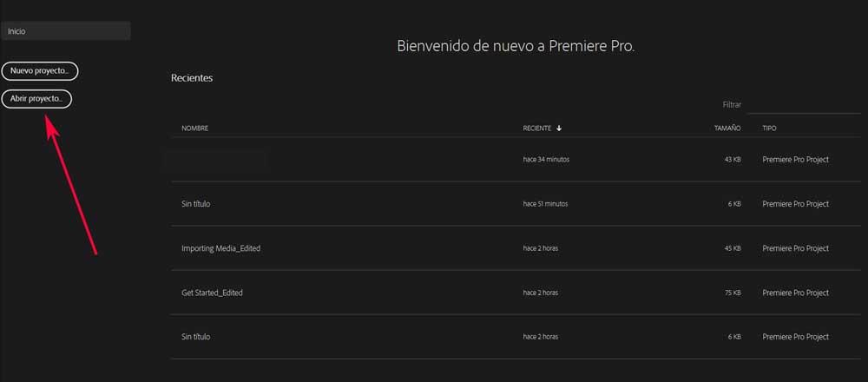The image size is (868, 382).
Task: Select the 'hace 34 minutos' row timestamp
Action: pyautogui.click(x=546, y=160)
